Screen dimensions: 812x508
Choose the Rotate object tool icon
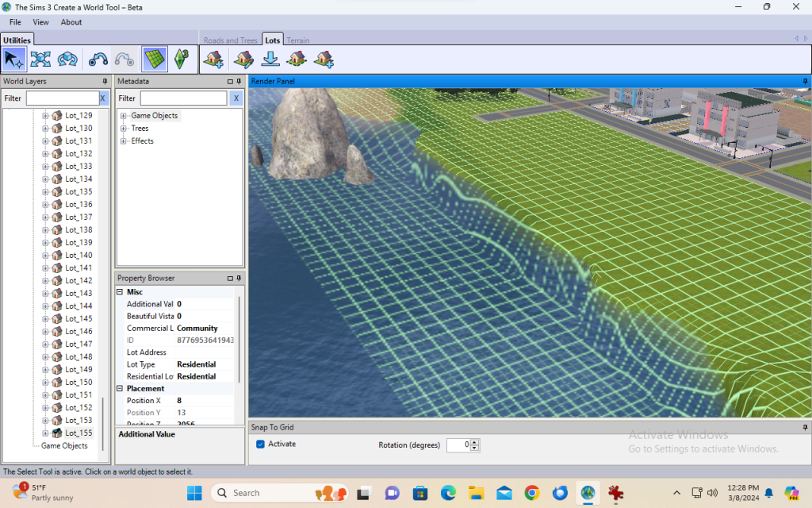coord(68,59)
